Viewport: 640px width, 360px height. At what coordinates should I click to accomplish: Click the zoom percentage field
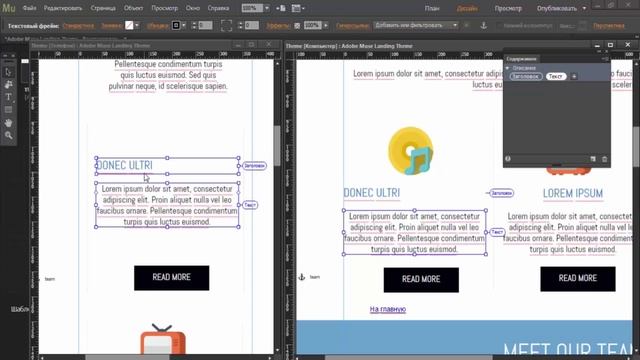pos(252,8)
